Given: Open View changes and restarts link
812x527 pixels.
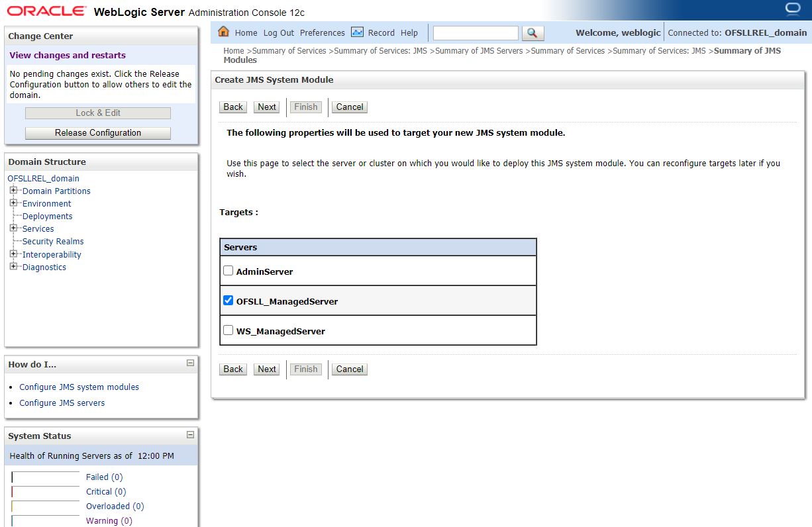Looking at the screenshot, I should pos(68,55).
